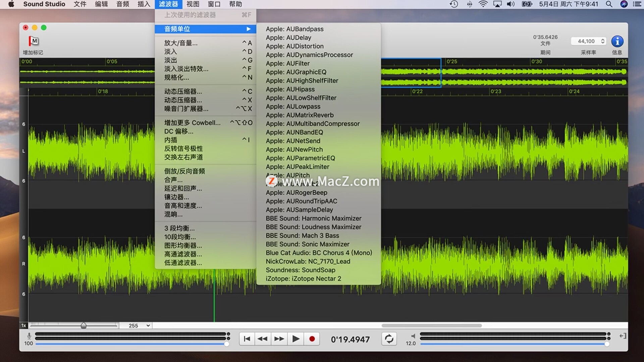The height and width of the screenshot is (362, 644).
Task: Choose 增加更多 Cowbell... filter
Action: pyautogui.click(x=205, y=123)
